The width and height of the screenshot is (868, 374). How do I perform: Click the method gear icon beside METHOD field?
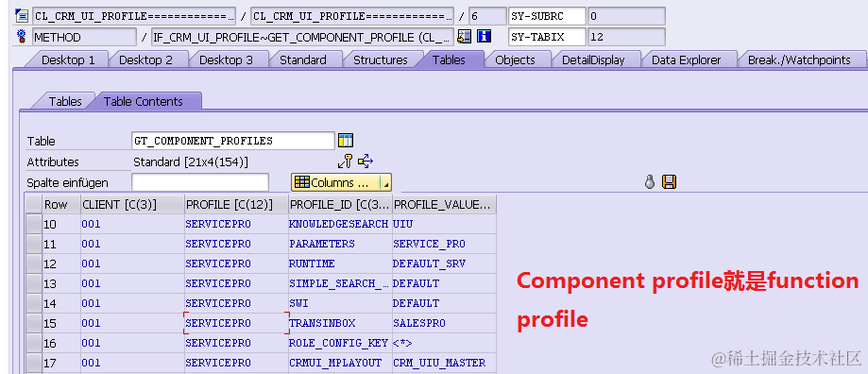click(x=22, y=37)
